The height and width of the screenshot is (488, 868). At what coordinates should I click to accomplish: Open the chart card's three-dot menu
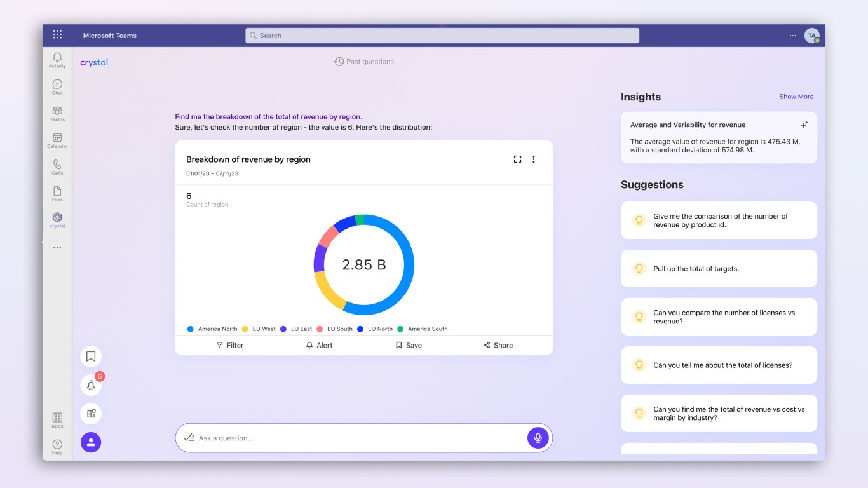click(534, 159)
